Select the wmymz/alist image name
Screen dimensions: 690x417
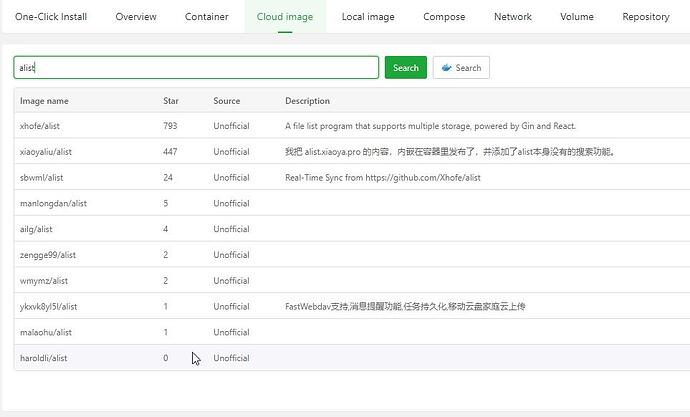pos(44,281)
